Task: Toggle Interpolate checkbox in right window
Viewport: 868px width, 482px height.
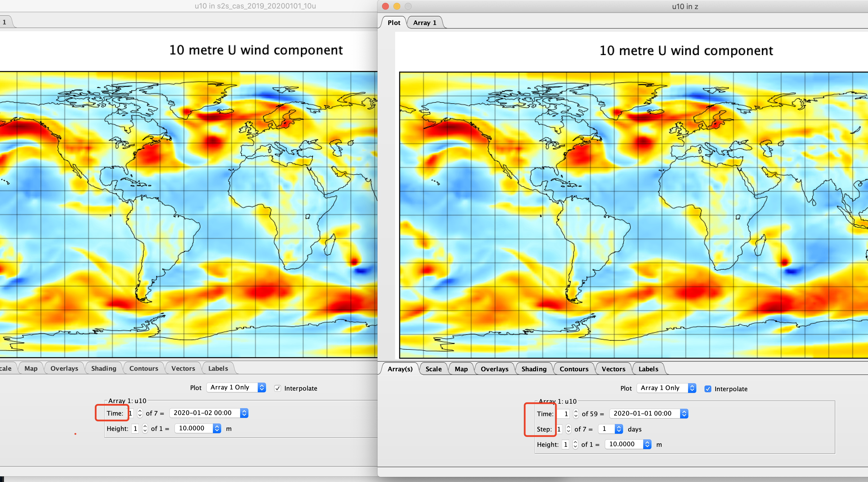Action: (x=708, y=389)
